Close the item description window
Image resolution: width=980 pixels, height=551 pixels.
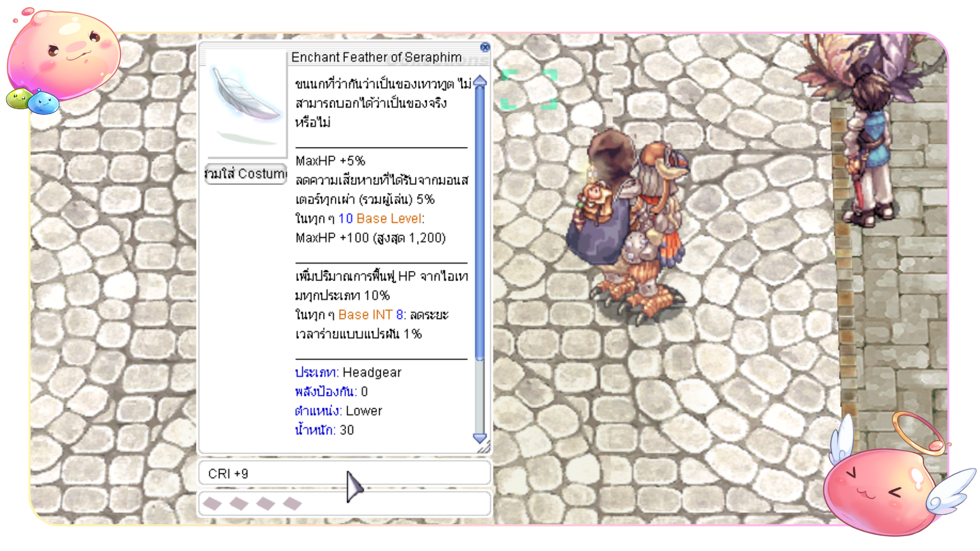485,47
